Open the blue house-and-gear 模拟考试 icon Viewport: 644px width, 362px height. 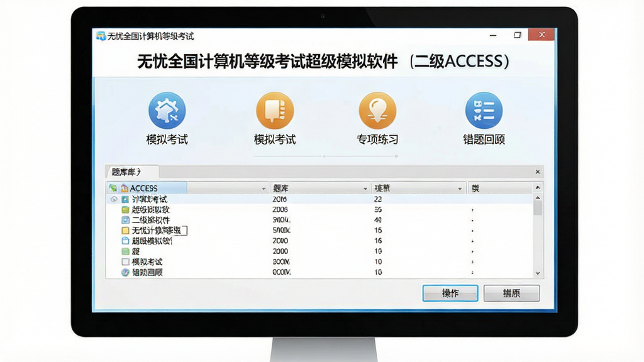(167, 111)
